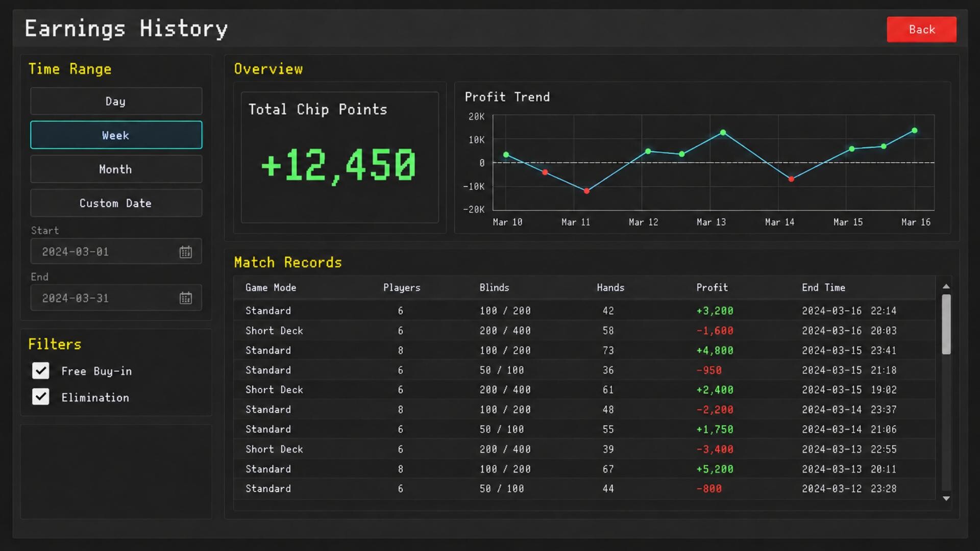Screen dimensions: 980x551
Task: Click the -2,200 profit cell
Action: (x=715, y=410)
